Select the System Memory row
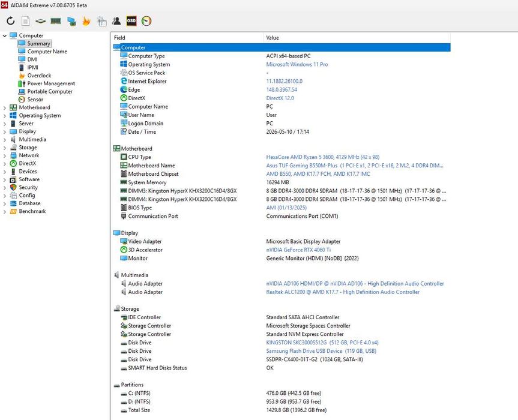The height and width of the screenshot is (420, 518). pyautogui.click(x=282, y=182)
